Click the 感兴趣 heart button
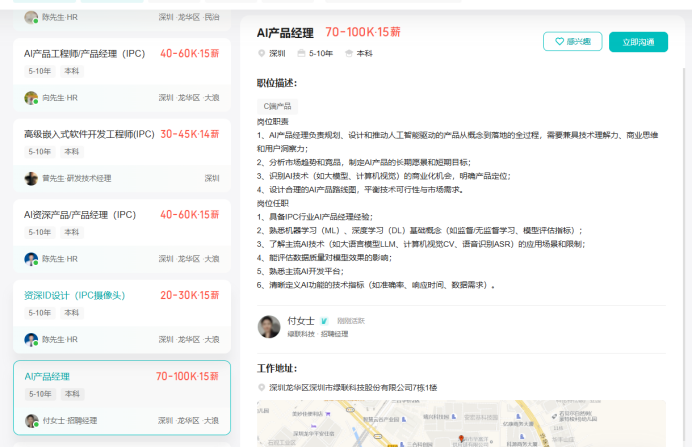 pos(572,41)
